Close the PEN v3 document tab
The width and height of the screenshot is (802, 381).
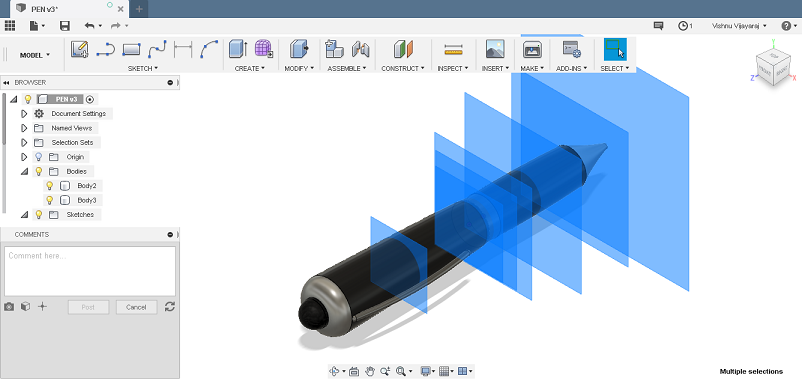pyautogui.click(x=121, y=9)
